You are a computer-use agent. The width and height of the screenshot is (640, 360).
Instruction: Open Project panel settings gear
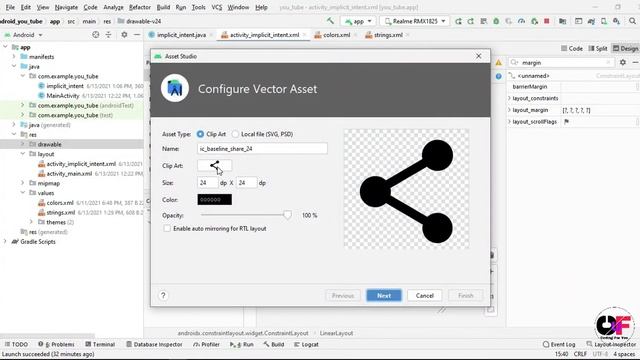coord(124,35)
